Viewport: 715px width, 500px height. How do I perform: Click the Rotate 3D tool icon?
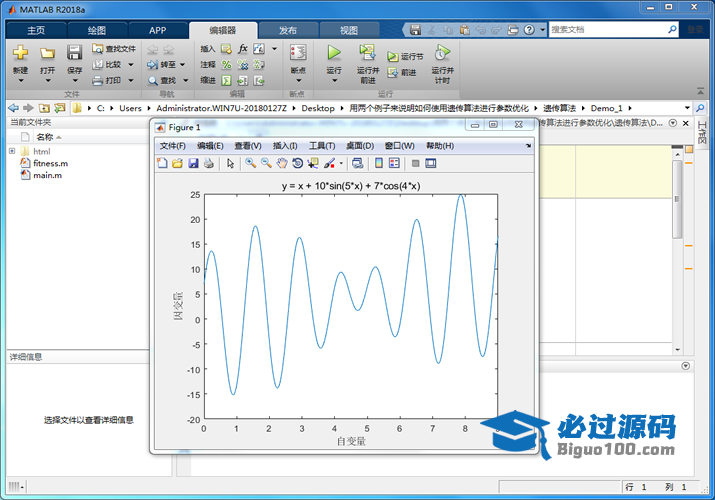click(x=297, y=163)
